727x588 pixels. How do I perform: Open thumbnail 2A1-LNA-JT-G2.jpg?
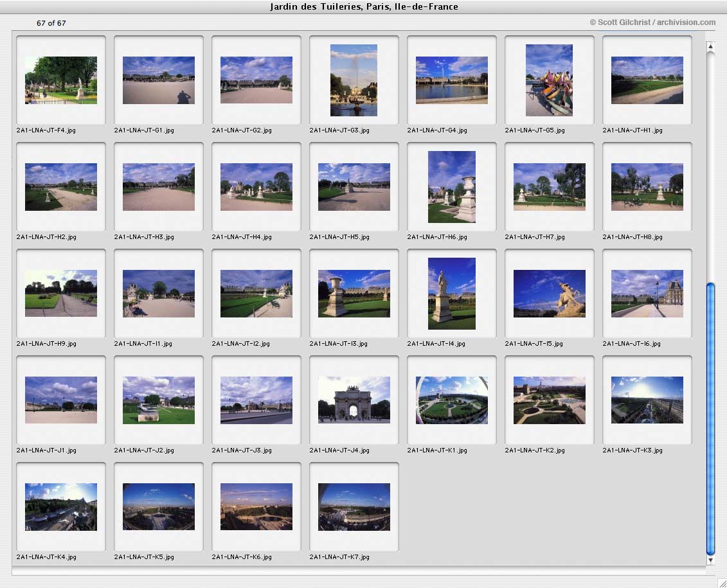click(x=256, y=80)
